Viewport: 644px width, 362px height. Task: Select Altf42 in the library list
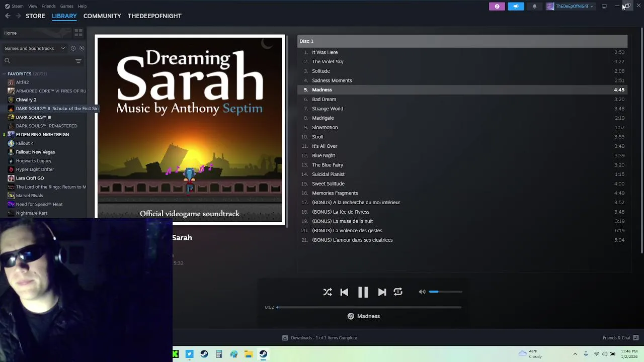point(22,82)
